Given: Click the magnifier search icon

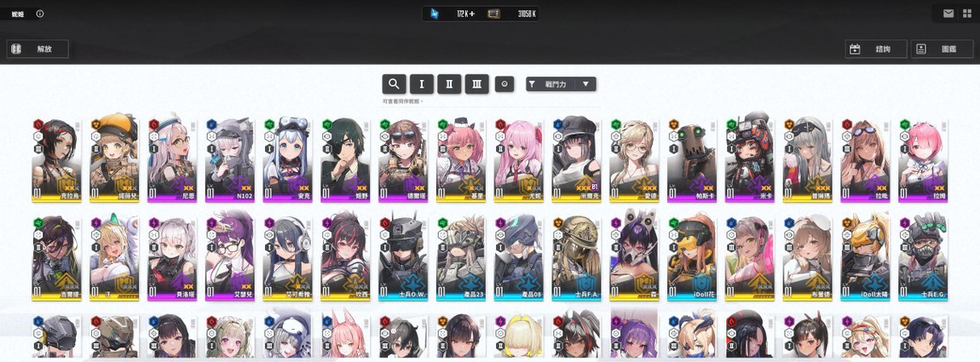Looking at the screenshot, I should click(x=394, y=83).
